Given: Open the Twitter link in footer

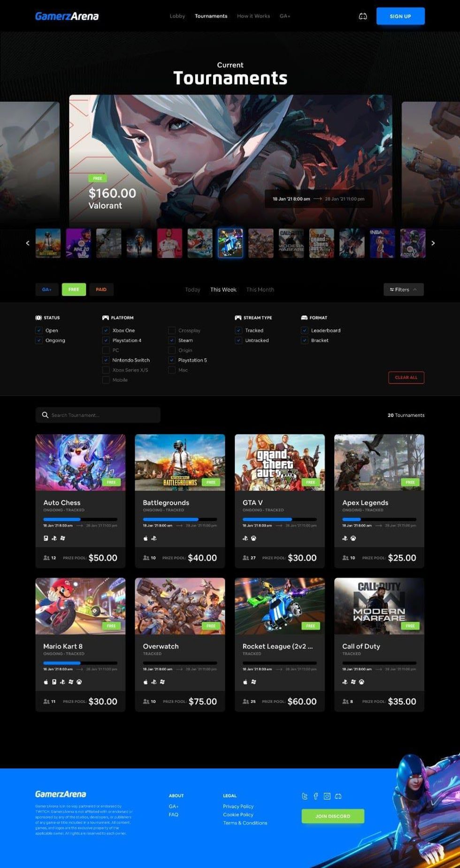Looking at the screenshot, I should point(305,796).
